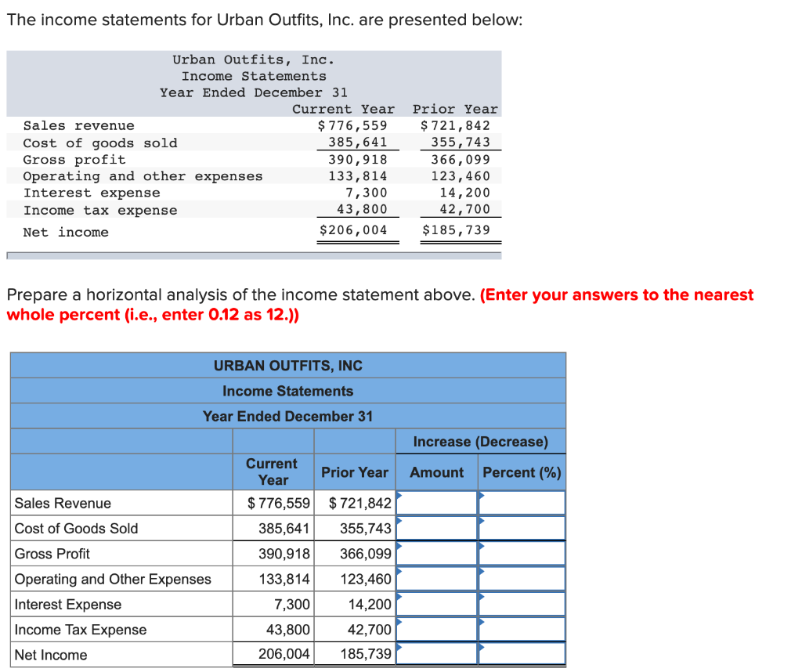Click the 'Sales Revenue' row label in answer table
Viewport: 802px width, 672px height.
[x=63, y=504]
